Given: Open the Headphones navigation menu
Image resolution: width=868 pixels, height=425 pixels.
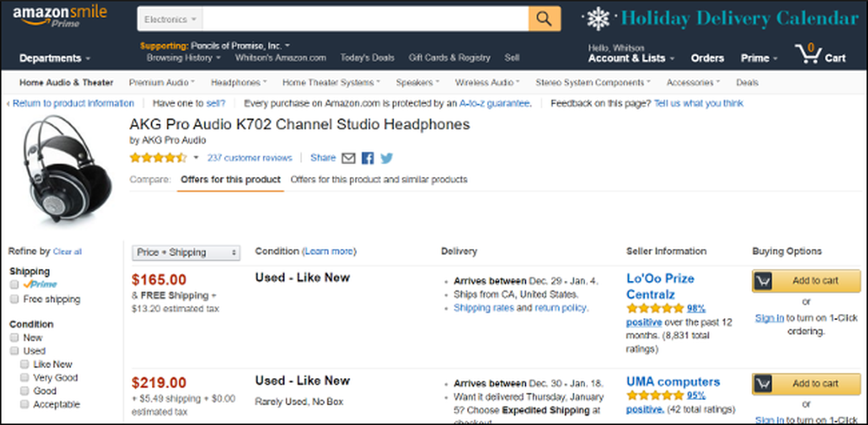Looking at the screenshot, I should 239,82.
